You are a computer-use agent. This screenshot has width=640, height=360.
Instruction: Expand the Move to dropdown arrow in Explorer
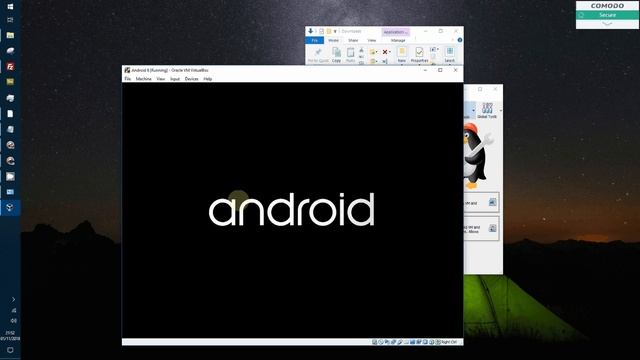[376, 52]
